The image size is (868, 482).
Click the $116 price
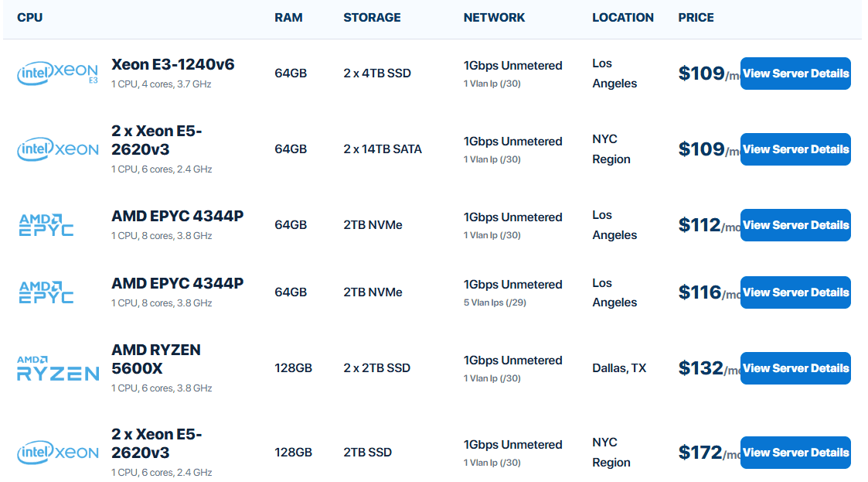click(x=700, y=292)
